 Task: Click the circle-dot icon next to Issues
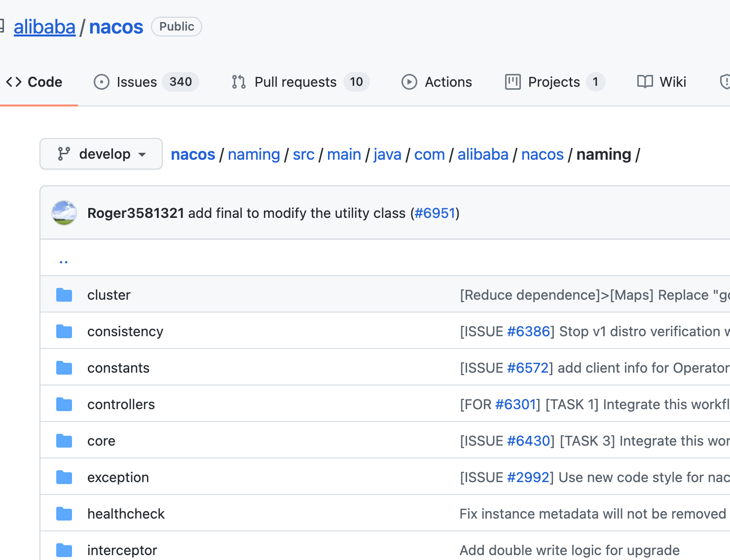pos(101,82)
